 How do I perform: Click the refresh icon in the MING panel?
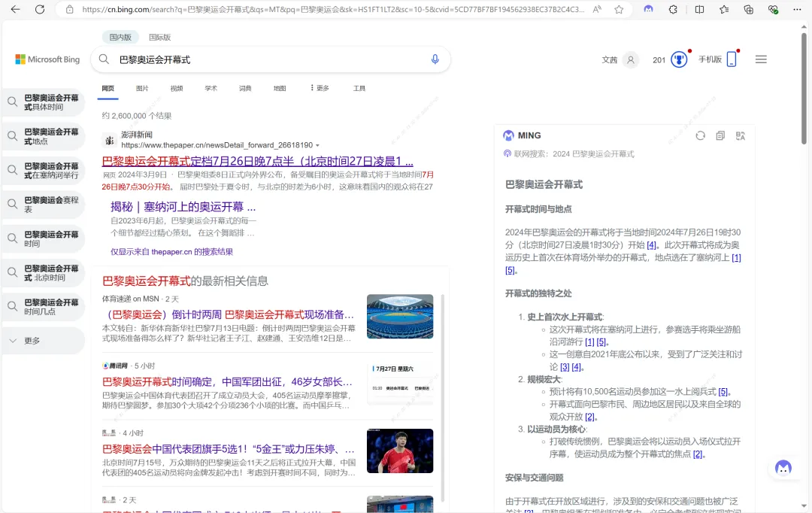click(x=701, y=135)
